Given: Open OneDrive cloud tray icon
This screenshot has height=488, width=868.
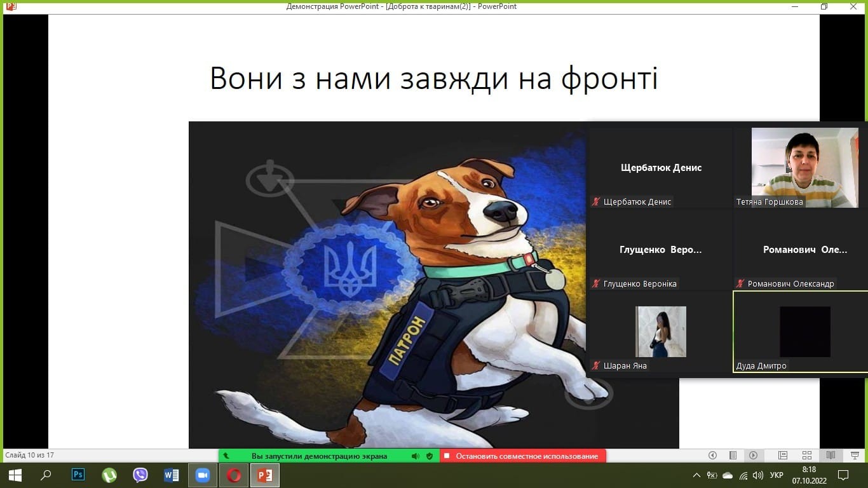Looking at the screenshot, I should click(x=728, y=475).
